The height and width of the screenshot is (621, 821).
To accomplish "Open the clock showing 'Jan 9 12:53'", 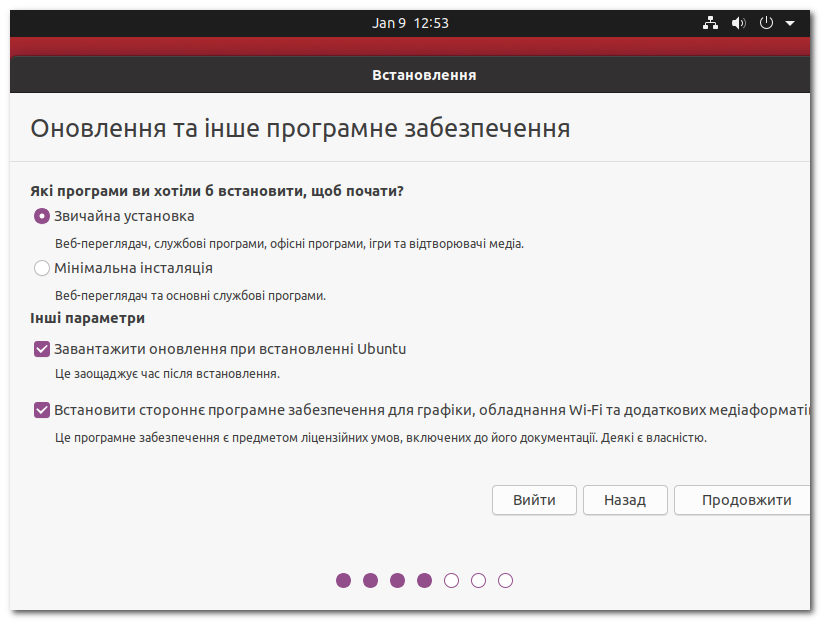I will click(x=411, y=22).
